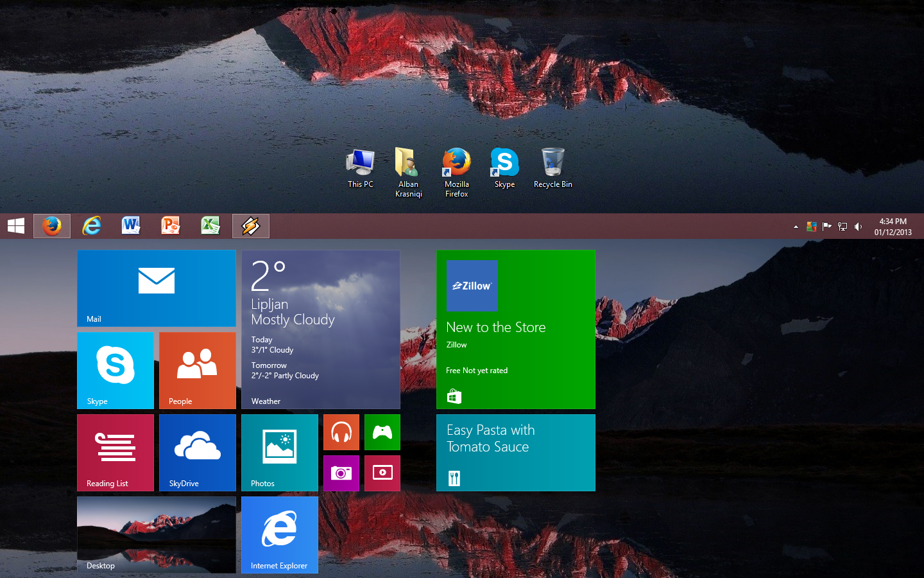
Task: Open the Easy Pasta with Tomato Sauce tile
Action: [516, 453]
